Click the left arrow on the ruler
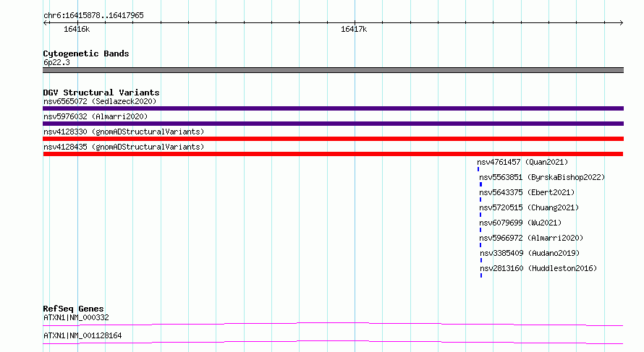This screenshot has height=352, width=644. click(46, 22)
